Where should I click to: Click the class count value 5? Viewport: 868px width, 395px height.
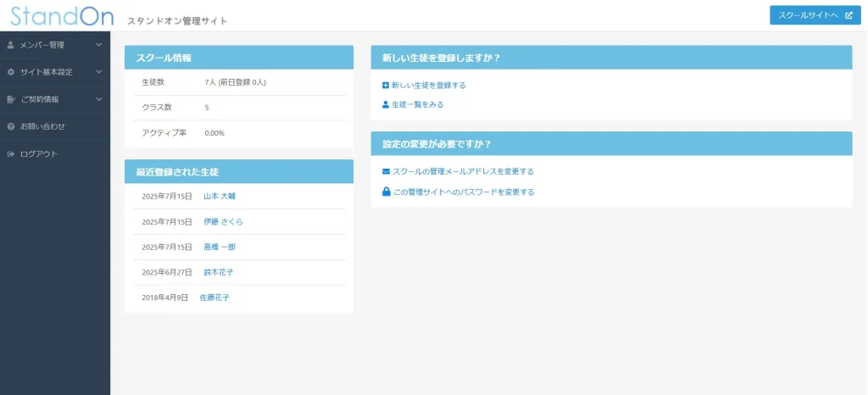pos(207,108)
